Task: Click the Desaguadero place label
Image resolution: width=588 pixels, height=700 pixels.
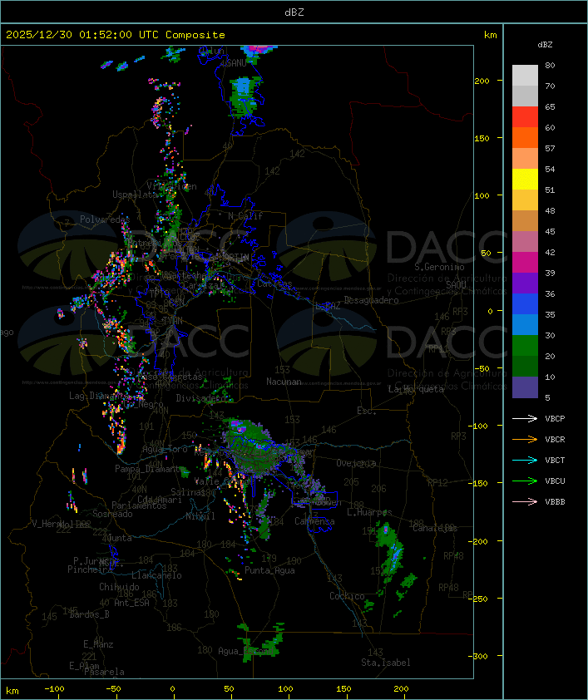Action: 371,300
